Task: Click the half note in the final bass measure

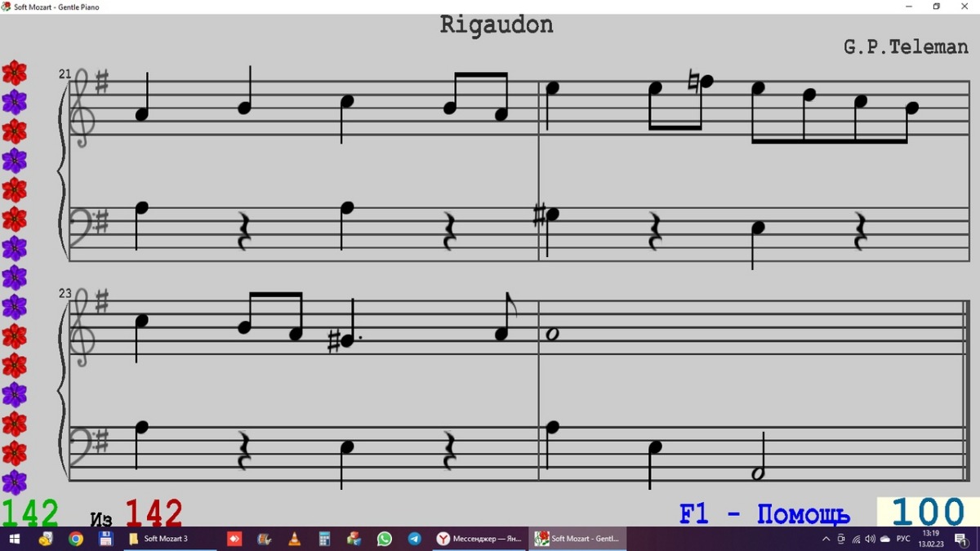Action: pyautogui.click(x=759, y=473)
